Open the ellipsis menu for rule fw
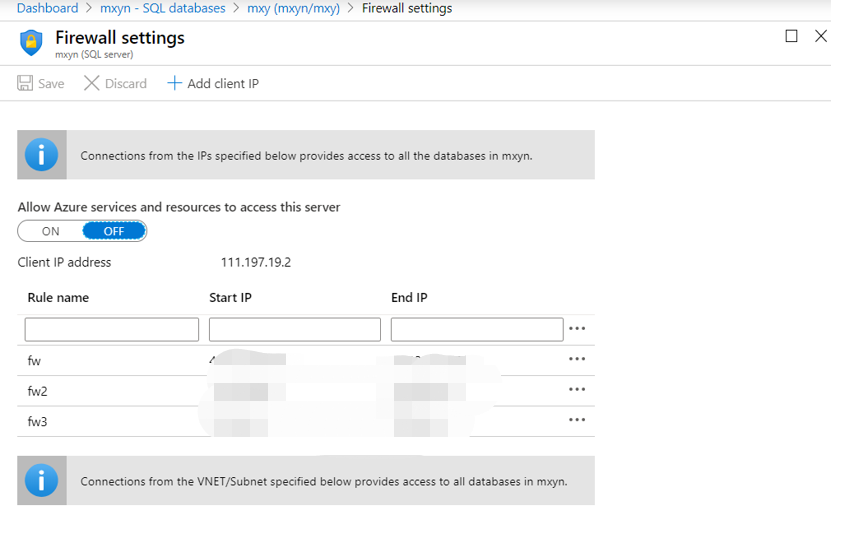Image resolution: width=866 pixels, height=544 pixels. click(x=577, y=359)
